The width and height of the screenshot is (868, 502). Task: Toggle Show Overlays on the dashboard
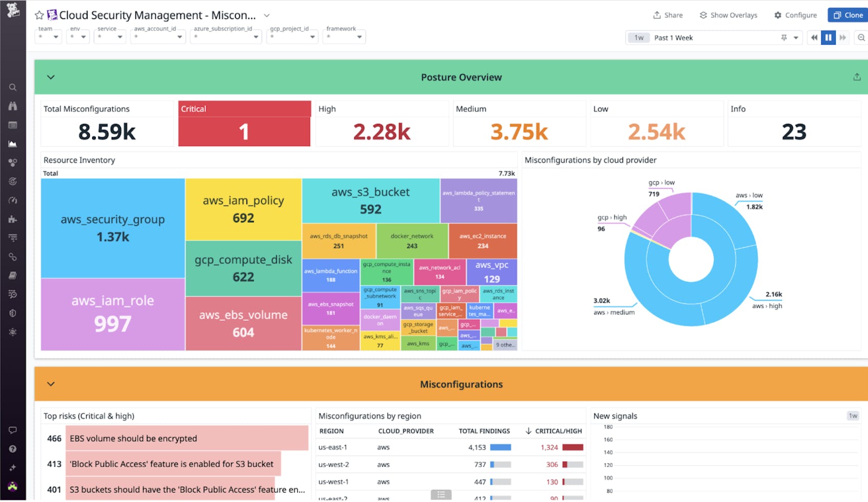point(728,15)
